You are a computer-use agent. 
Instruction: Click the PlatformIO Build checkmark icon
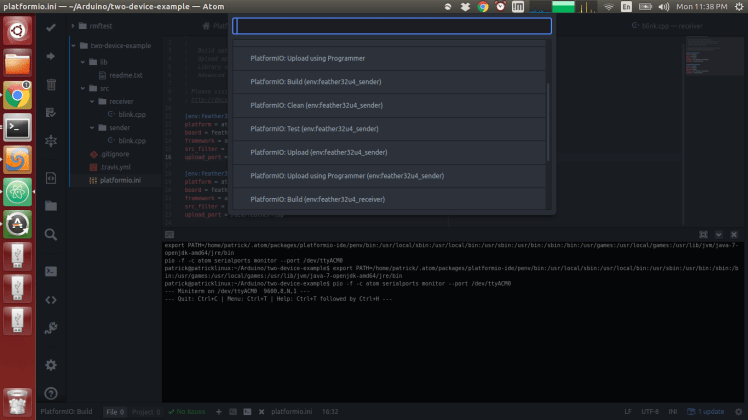click(51, 28)
